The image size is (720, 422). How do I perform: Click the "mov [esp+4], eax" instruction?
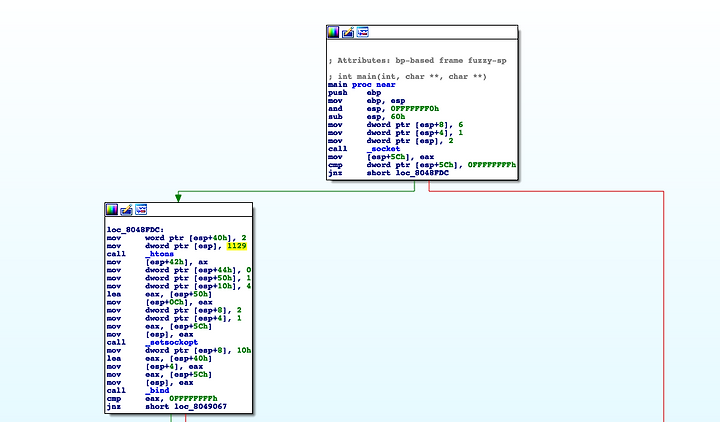pyautogui.click(x=155, y=366)
